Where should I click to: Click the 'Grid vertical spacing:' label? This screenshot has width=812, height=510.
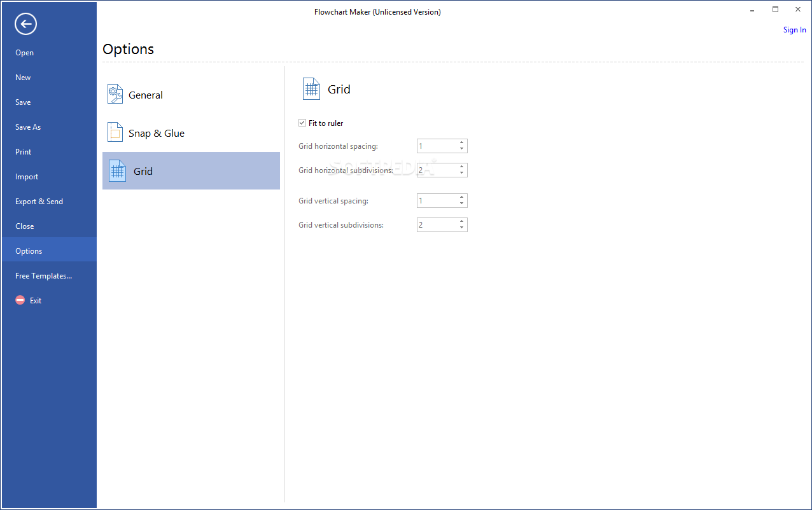333,201
